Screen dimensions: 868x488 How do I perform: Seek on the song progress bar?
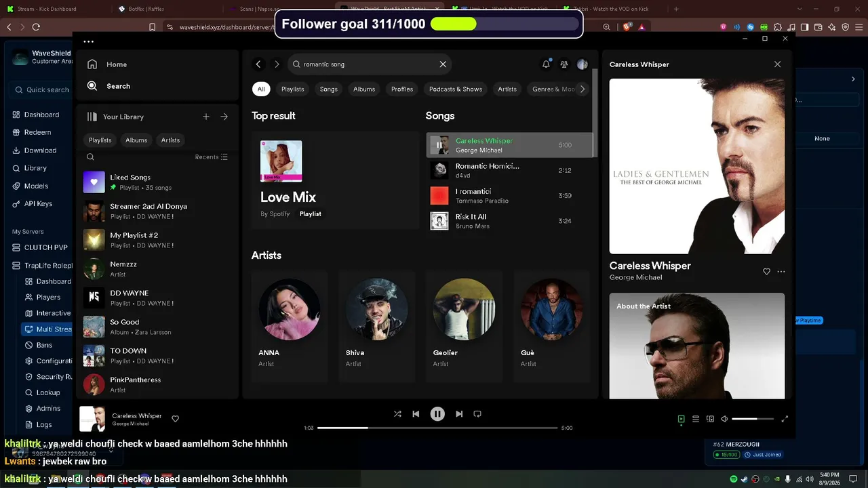(437, 428)
